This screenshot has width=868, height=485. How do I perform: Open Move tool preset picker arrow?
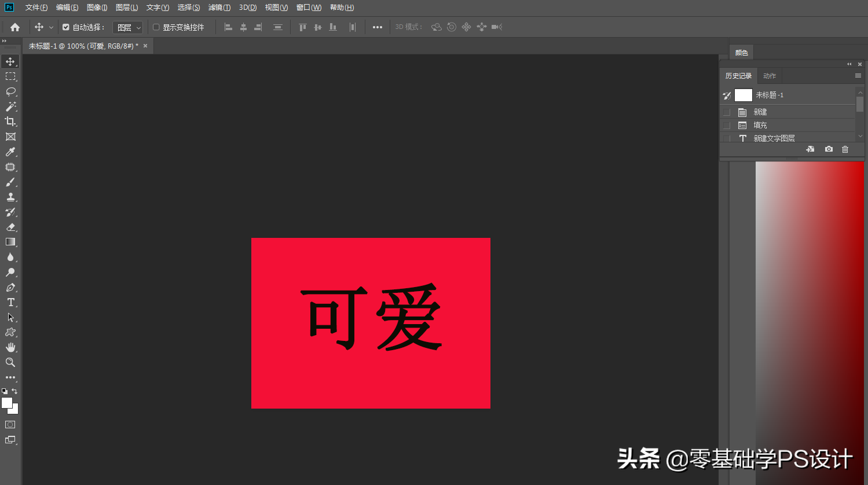pos(51,27)
